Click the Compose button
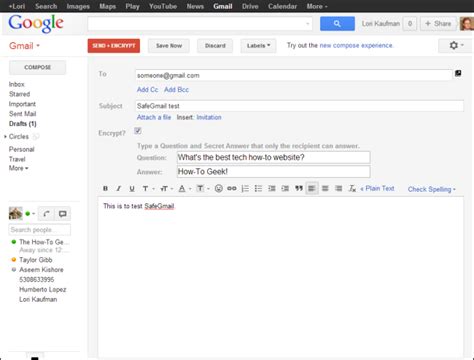The width and height of the screenshot is (474, 360). [x=37, y=67]
